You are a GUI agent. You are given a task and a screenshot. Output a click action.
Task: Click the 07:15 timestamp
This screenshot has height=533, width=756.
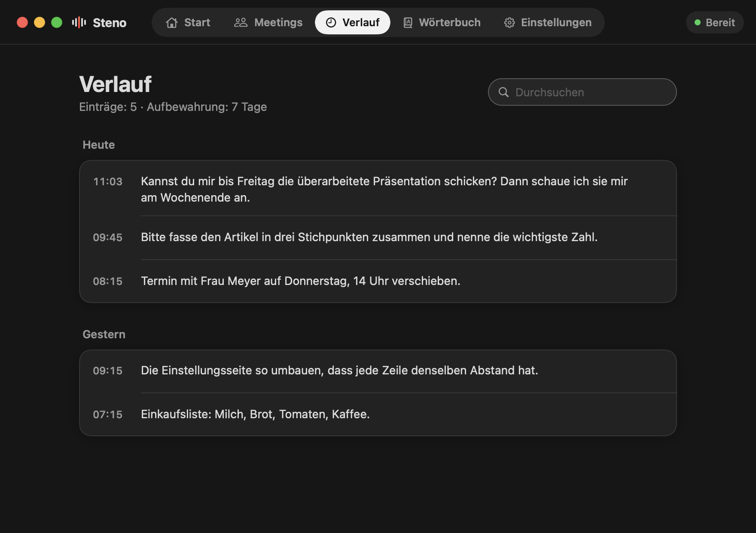tap(108, 415)
